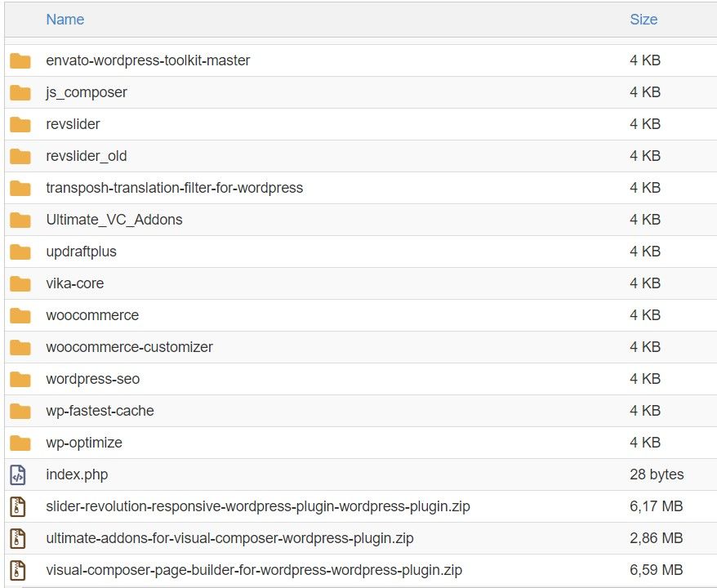Sort files by Size column header
This screenshot has height=588, width=717.
click(644, 20)
